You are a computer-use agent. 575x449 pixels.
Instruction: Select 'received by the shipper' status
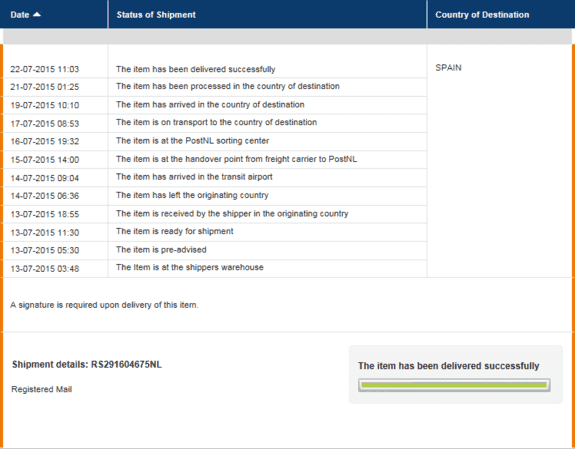tap(232, 213)
